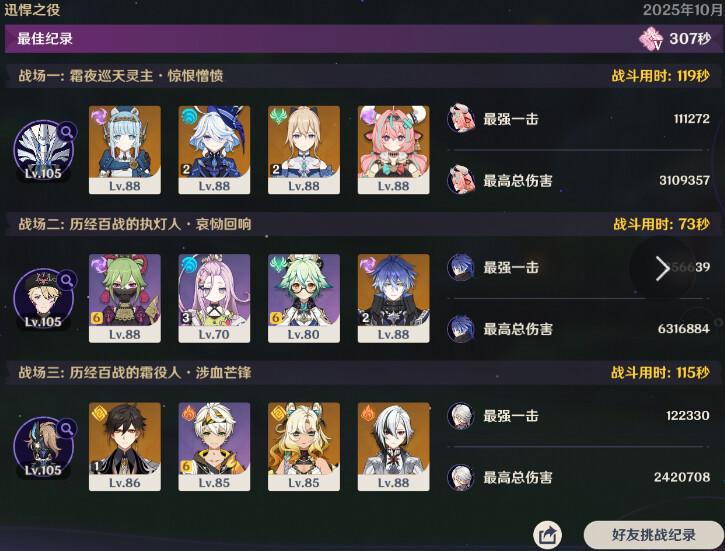Click the difficulty badge icon beside 307秒

pyautogui.click(x=651, y=39)
